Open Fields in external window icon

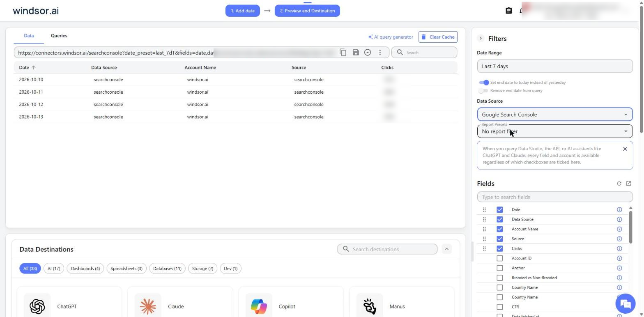point(628,184)
